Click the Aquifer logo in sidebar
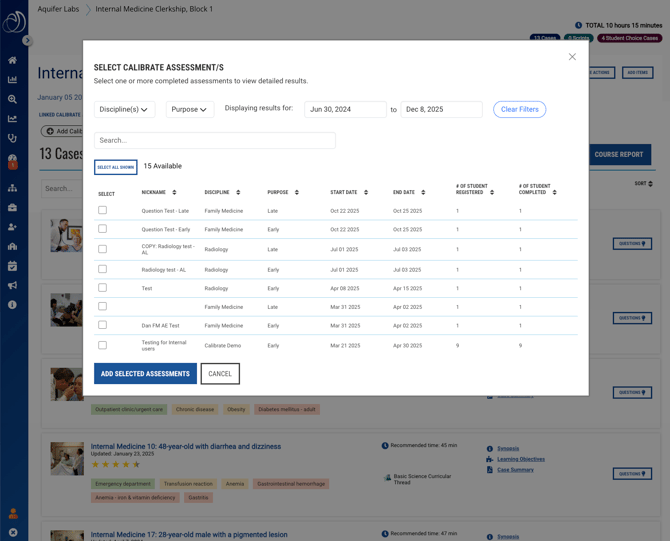Viewport: 670px width, 541px height. coord(14,21)
